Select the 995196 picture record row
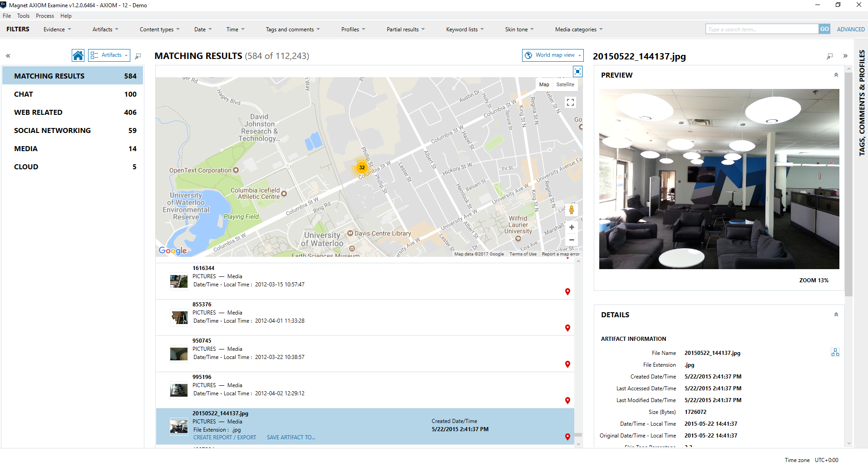The width and height of the screenshot is (868, 467). [x=365, y=390]
